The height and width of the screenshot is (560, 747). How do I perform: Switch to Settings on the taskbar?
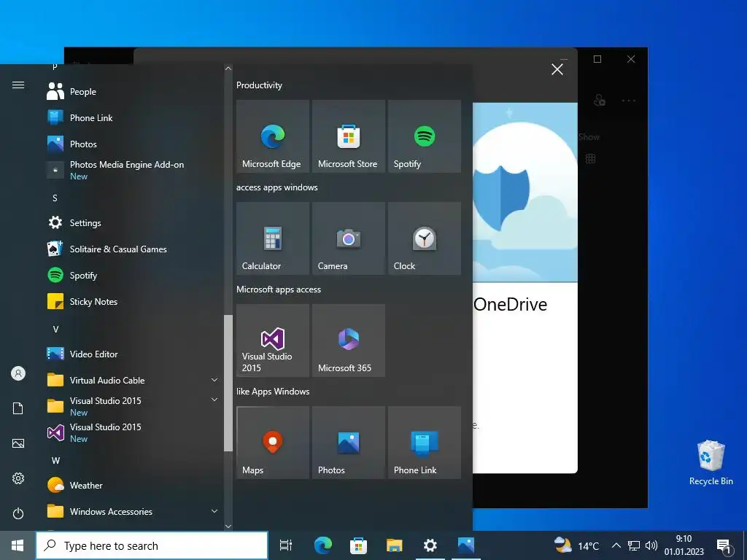430,545
